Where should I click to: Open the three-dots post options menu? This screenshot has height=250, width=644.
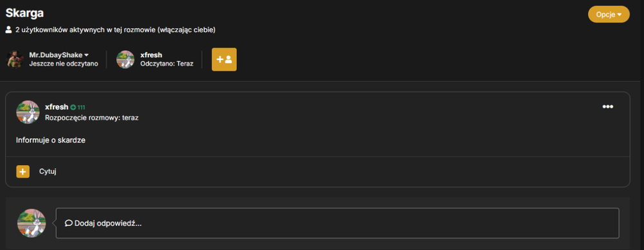(608, 107)
